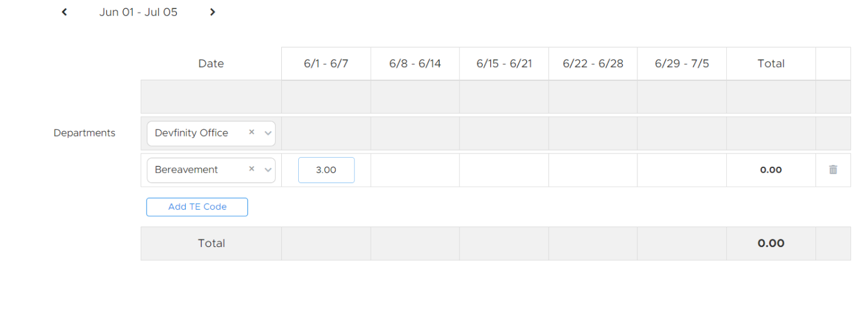The width and height of the screenshot is (868, 325).
Task: Click the Date column header
Action: click(x=211, y=63)
